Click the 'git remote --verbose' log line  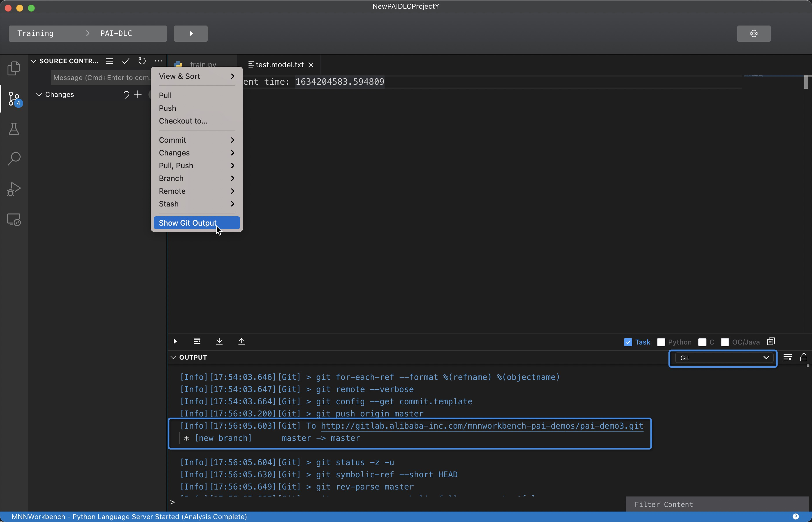point(297,389)
